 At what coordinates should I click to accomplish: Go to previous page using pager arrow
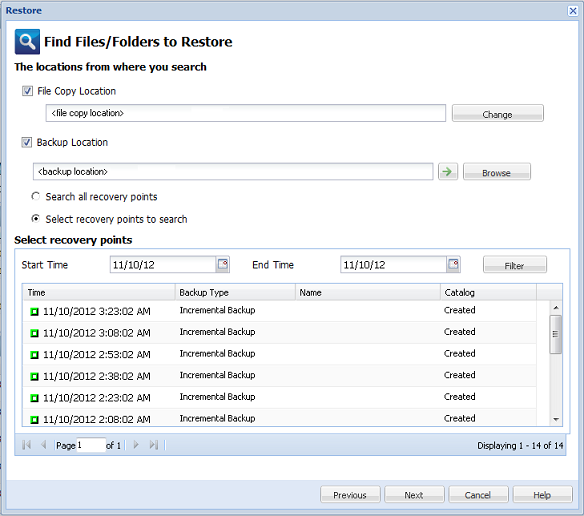(x=44, y=444)
